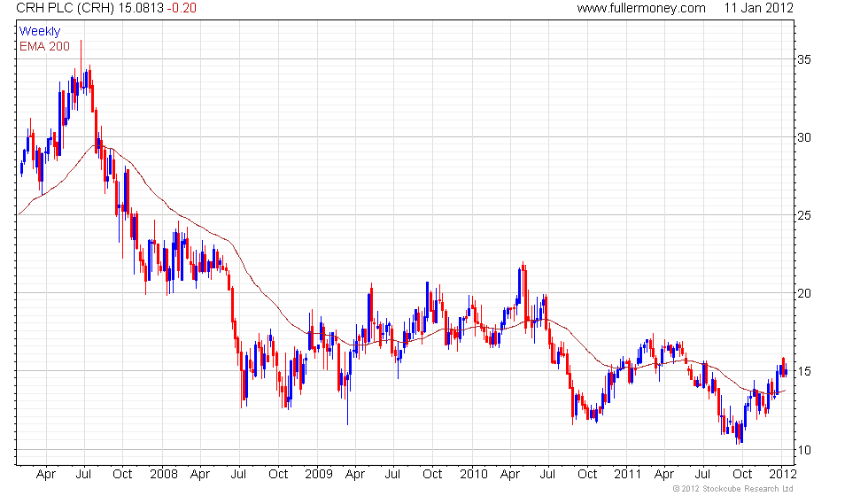Select the Weekly interval label
Image resolution: width=868 pixels, height=496 pixels.
tap(39, 32)
